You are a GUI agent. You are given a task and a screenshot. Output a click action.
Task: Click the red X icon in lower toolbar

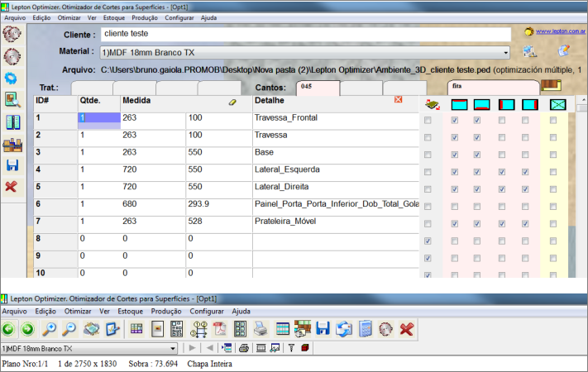pyautogui.click(x=407, y=329)
